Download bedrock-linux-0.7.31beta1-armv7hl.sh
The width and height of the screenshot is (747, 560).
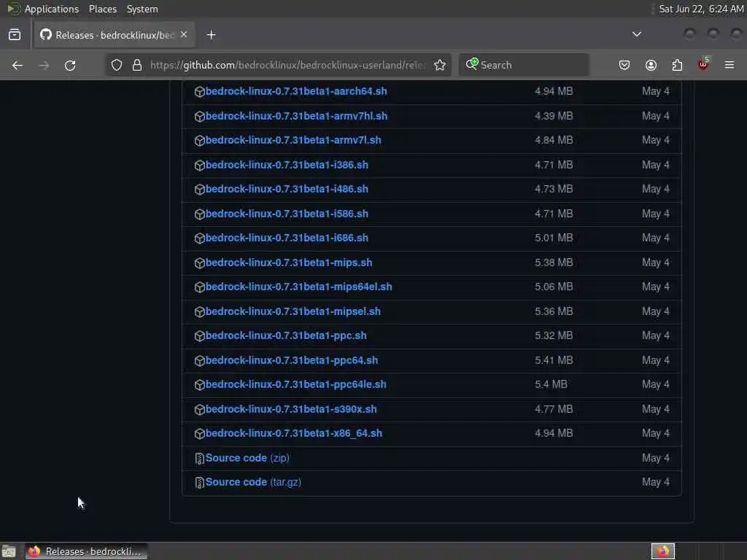pyautogui.click(x=296, y=116)
